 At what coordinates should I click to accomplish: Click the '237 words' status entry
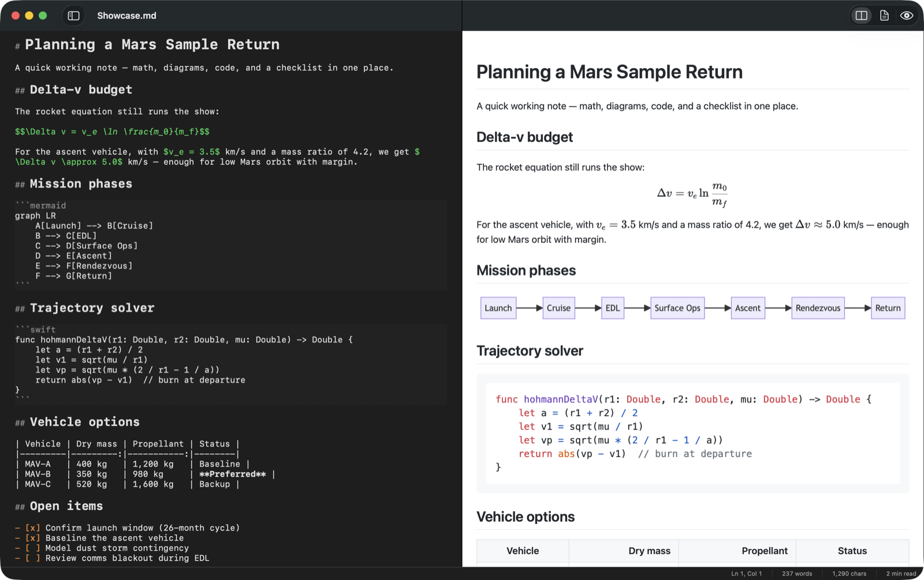point(797,574)
